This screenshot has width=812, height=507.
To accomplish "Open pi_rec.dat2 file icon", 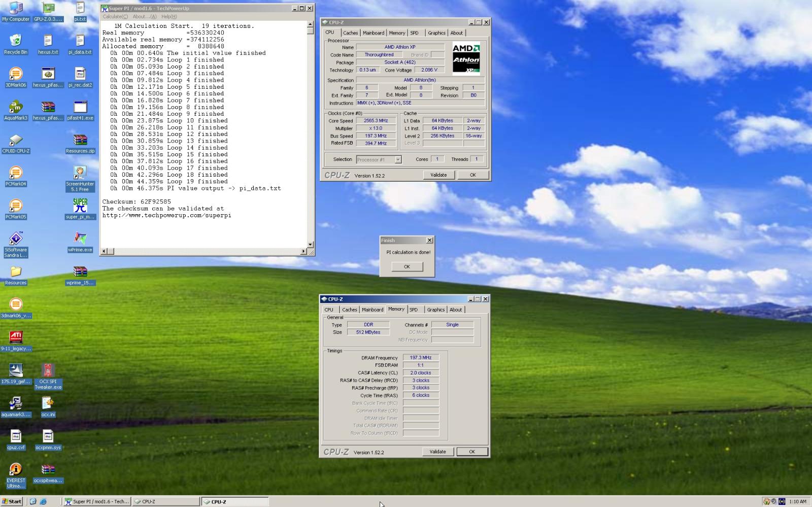I will click(x=80, y=77).
